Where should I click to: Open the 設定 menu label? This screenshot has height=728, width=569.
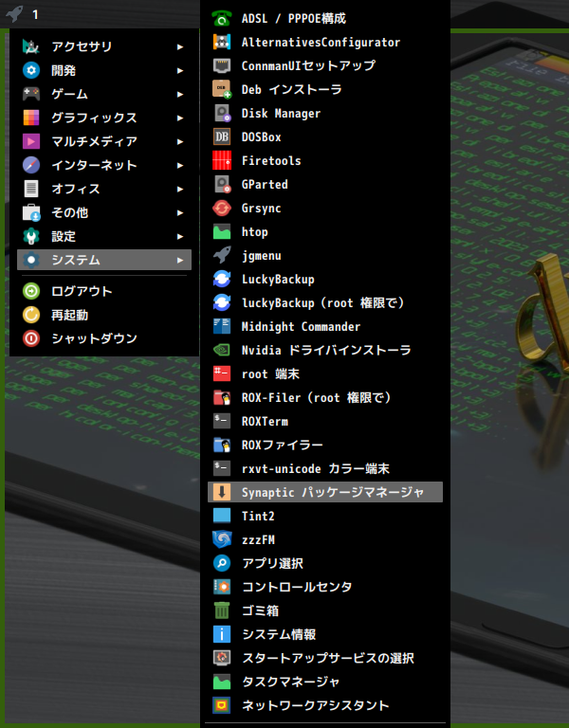pyautogui.click(x=64, y=236)
